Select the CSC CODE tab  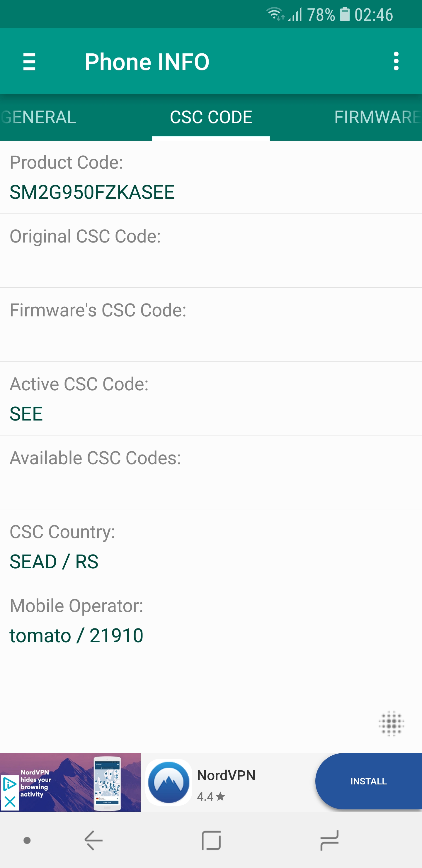(x=211, y=117)
